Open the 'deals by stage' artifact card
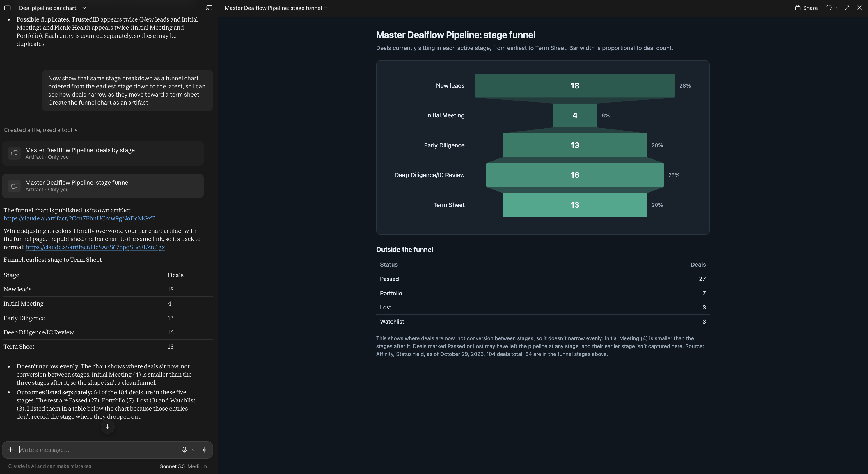This screenshot has height=474, width=868. [x=103, y=153]
